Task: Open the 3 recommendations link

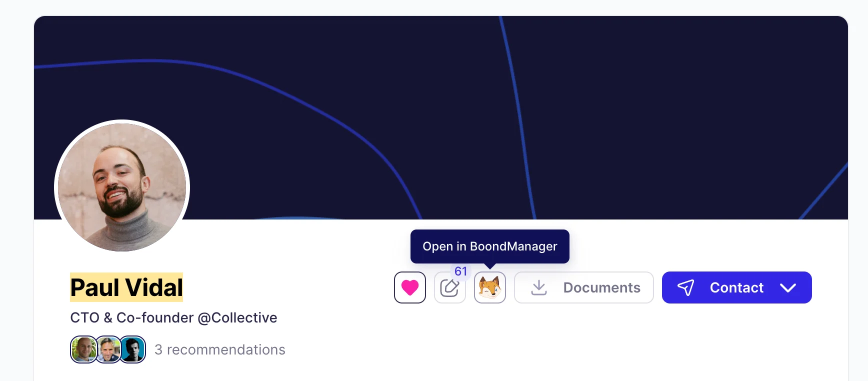Action: 220,349
